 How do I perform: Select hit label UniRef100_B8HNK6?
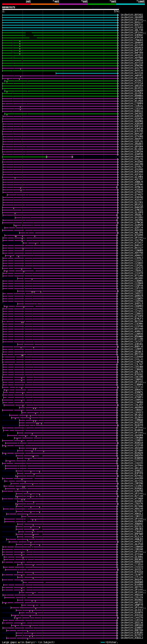132,96
